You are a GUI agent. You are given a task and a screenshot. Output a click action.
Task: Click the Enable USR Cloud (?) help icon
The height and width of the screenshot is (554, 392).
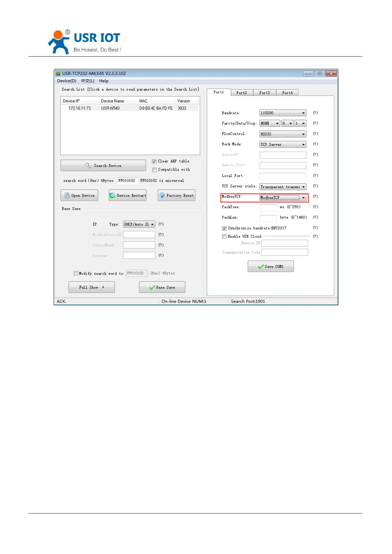point(316,236)
